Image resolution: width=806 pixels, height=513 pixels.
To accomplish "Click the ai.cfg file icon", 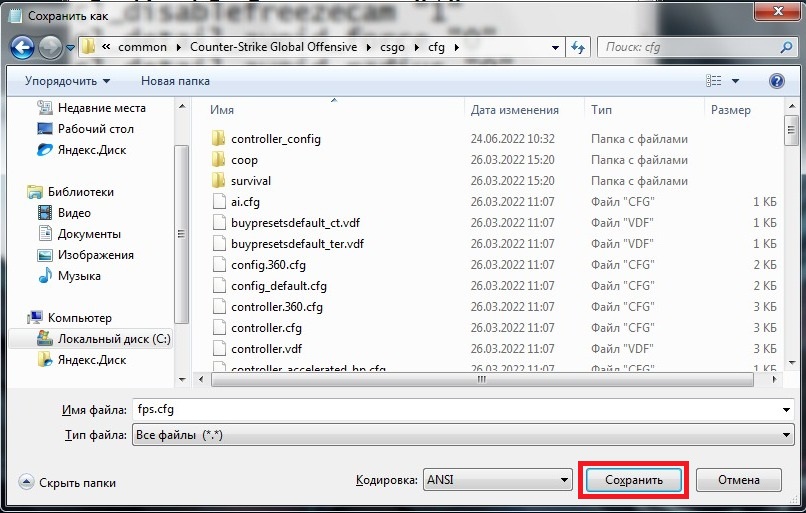I will coord(219,201).
